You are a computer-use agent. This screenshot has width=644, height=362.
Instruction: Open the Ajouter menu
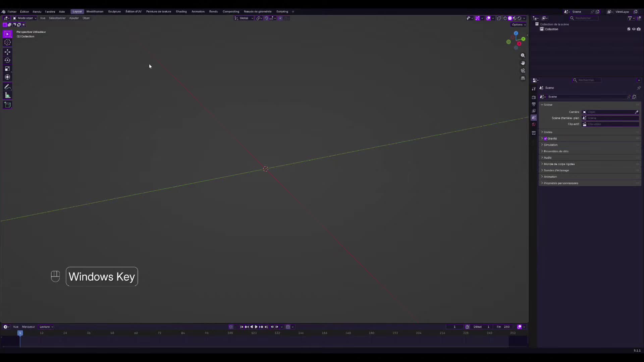(74, 18)
